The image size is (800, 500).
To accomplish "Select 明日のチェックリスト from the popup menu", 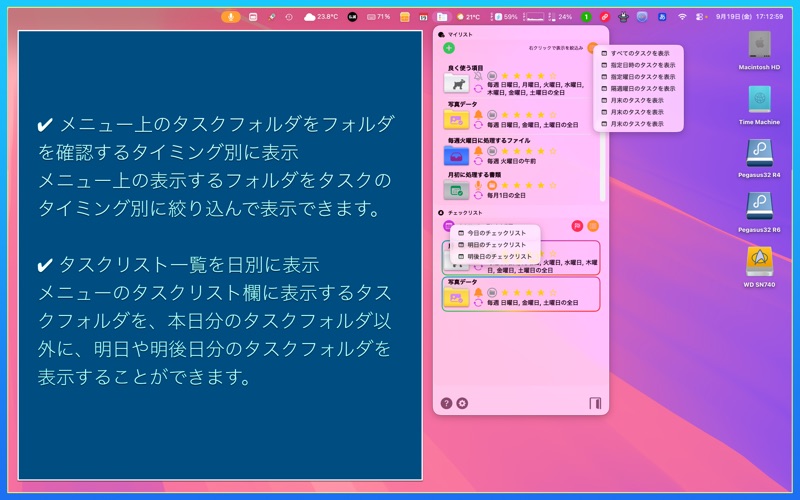I will pyautogui.click(x=495, y=244).
